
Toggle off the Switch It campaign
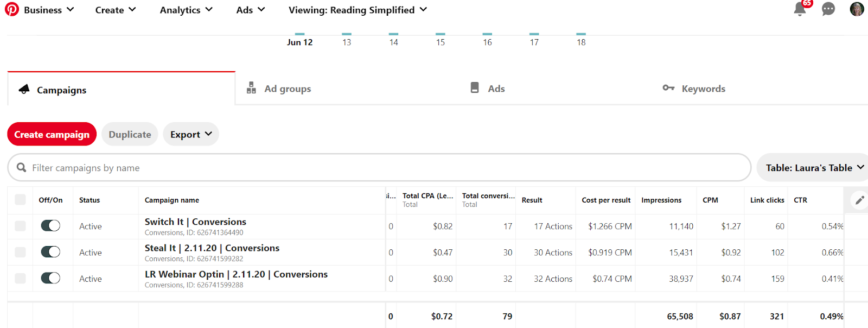[50, 226]
